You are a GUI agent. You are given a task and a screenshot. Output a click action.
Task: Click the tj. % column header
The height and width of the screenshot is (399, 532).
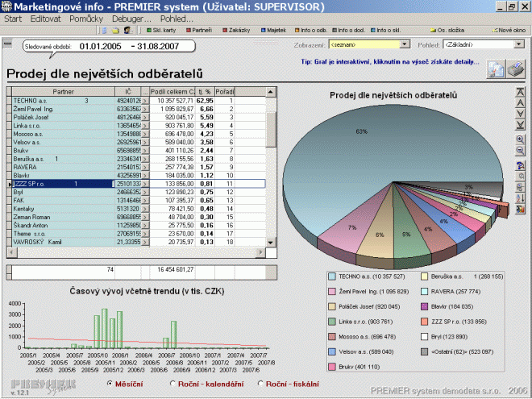pos(205,92)
